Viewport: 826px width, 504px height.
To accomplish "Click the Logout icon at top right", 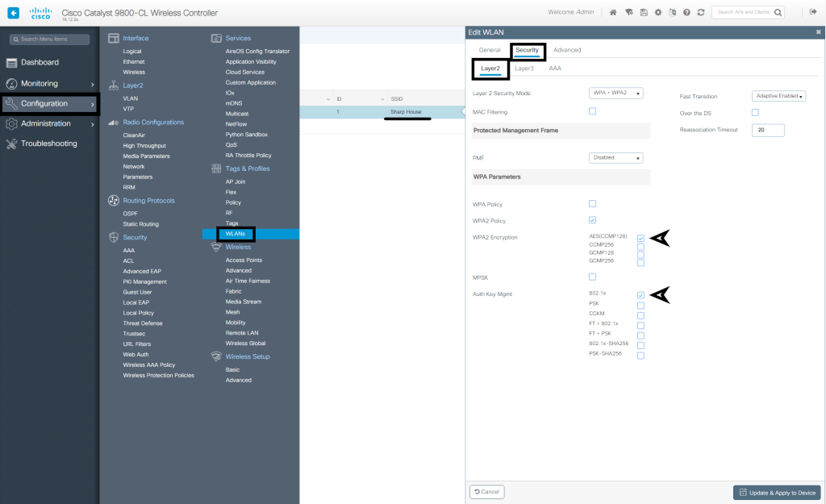I will coord(812,13).
